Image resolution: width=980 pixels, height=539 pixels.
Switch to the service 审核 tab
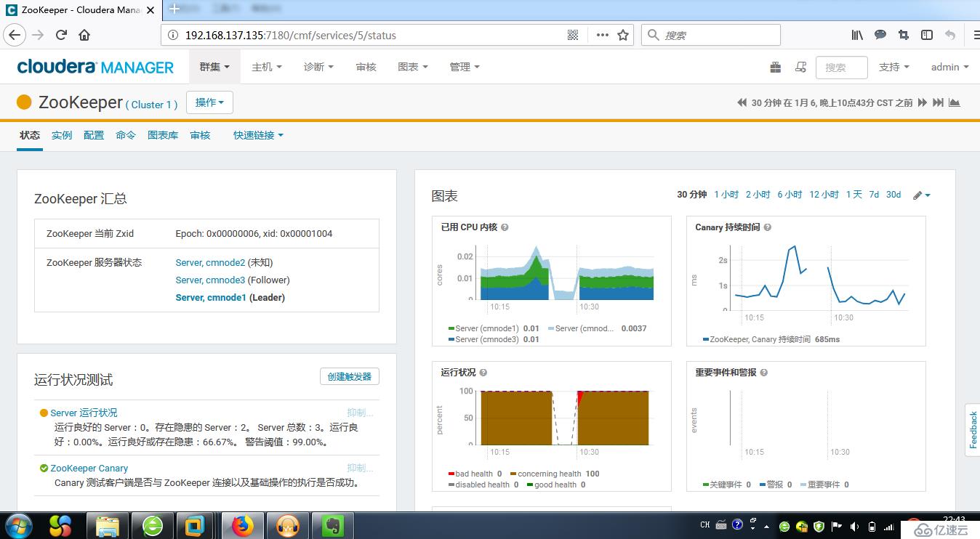200,135
